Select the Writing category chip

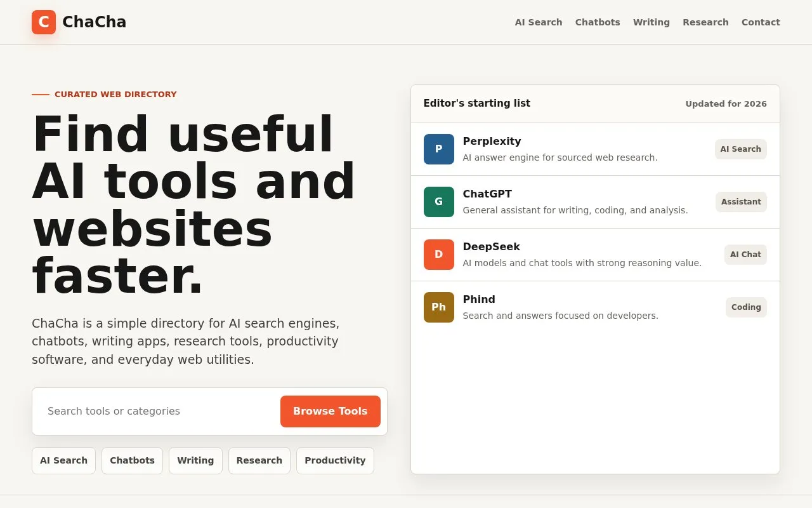coord(195,460)
